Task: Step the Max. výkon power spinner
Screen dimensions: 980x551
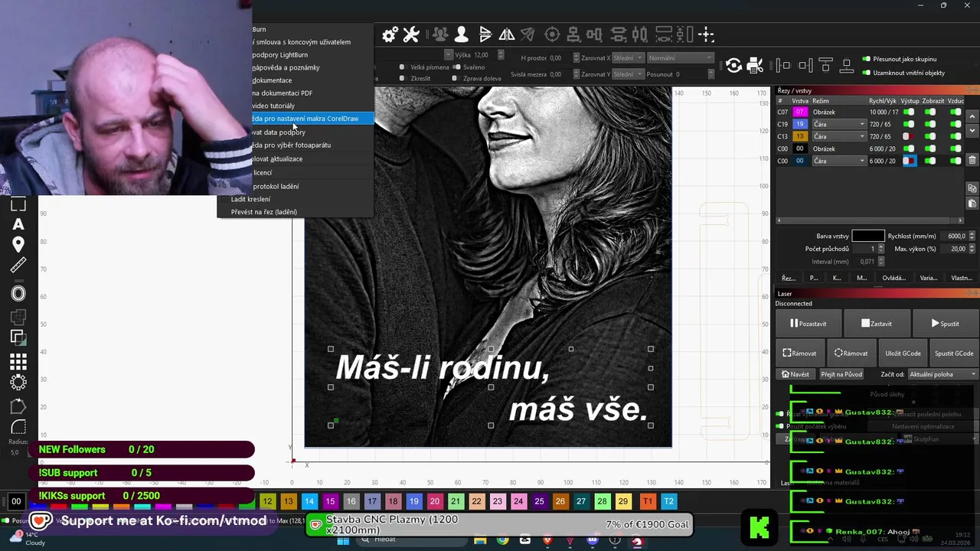Action: click(x=973, y=249)
